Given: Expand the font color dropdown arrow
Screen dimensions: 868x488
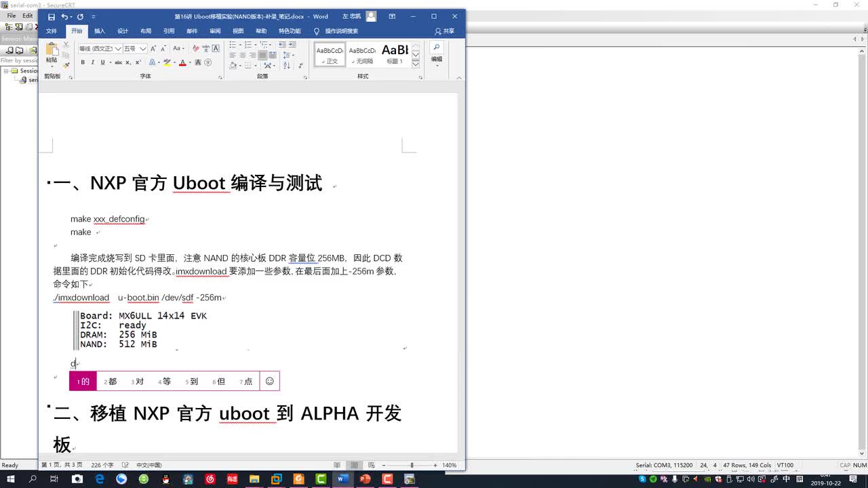Looking at the screenshot, I should 189,62.
